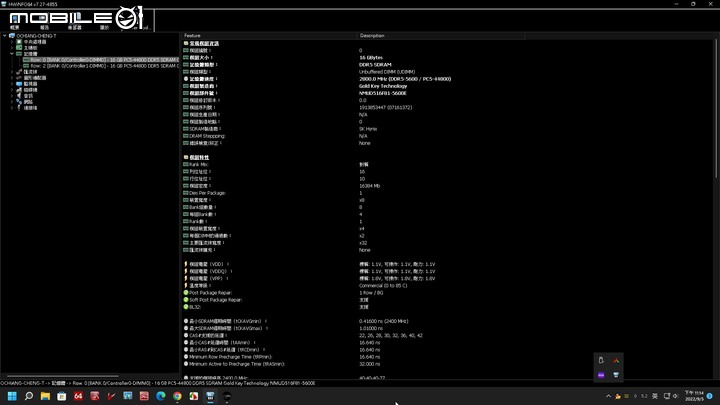Select Row: 2 BANK 0/Controller1-DIMM0 memory item

click(101, 66)
